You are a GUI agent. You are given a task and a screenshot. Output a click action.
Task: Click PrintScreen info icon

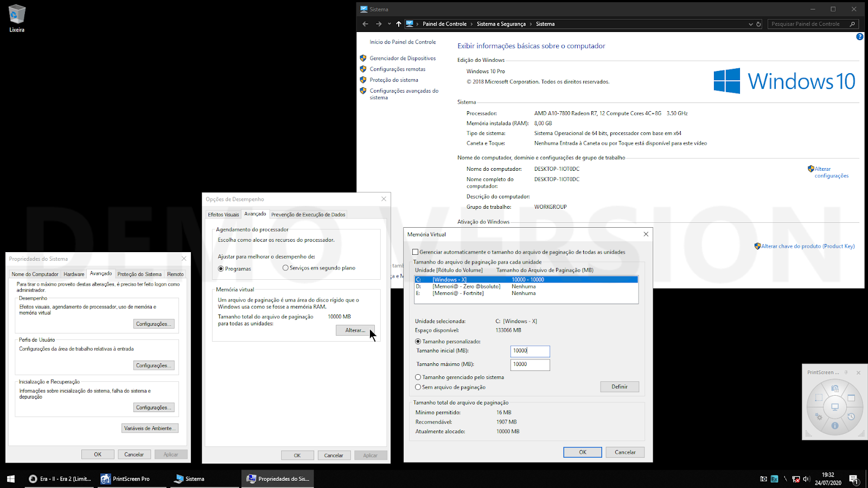point(835,426)
